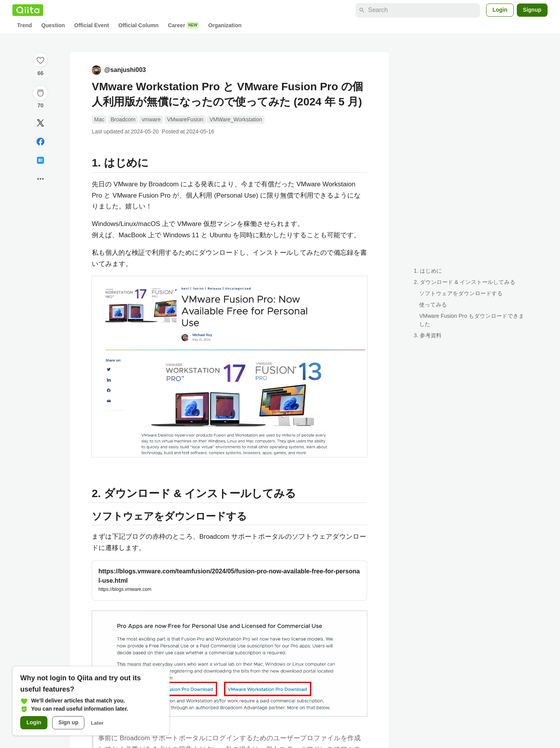Go to the Career navigation item
This screenshot has height=748, width=560.
coord(176,25)
